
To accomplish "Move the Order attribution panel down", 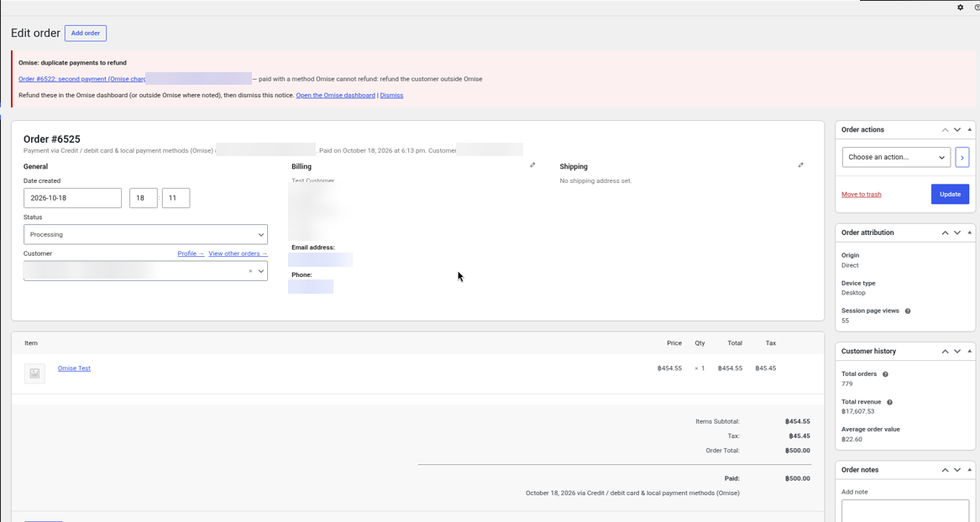I will tap(956, 233).
